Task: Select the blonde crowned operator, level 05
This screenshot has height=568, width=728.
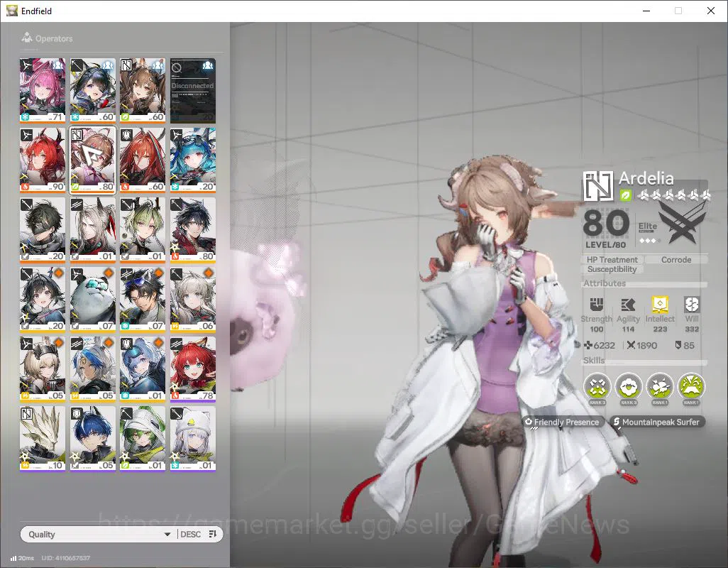Action: (43, 368)
